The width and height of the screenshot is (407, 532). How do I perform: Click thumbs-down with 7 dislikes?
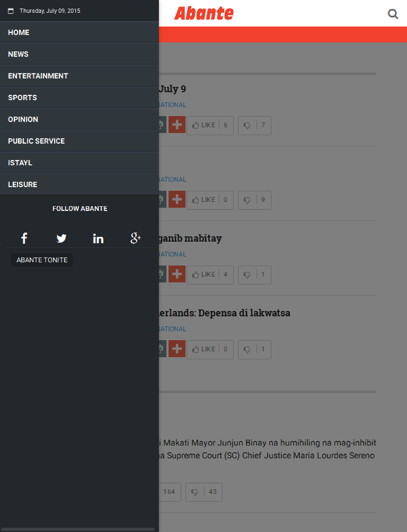(x=255, y=126)
